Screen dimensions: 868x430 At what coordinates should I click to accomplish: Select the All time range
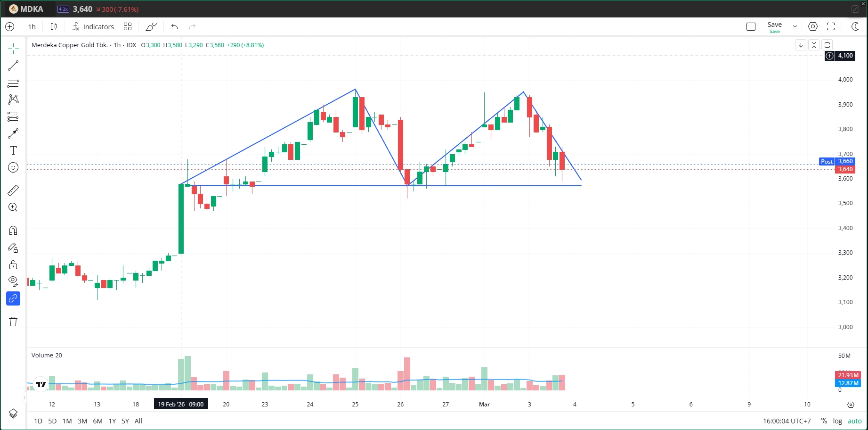(x=138, y=421)
